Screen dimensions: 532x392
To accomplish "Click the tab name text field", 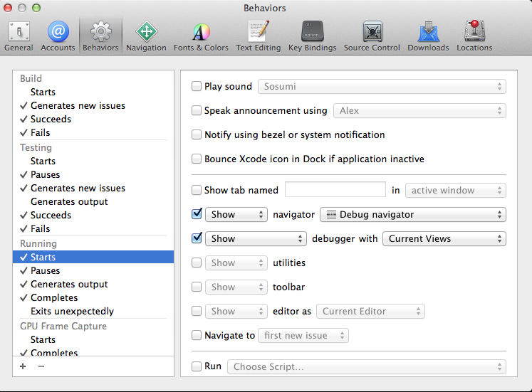I will 335,189.
